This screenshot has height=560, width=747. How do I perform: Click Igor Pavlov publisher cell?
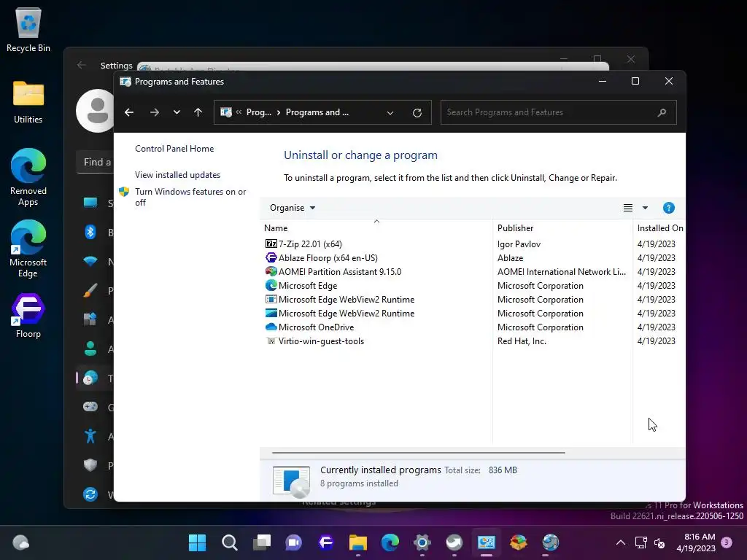click(519, 244)
